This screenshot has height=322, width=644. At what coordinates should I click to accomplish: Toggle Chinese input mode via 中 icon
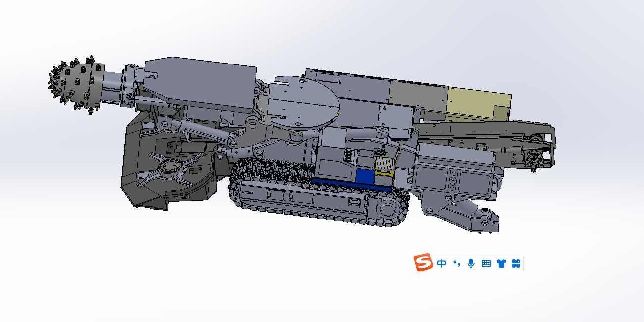[x=442, y=264]
